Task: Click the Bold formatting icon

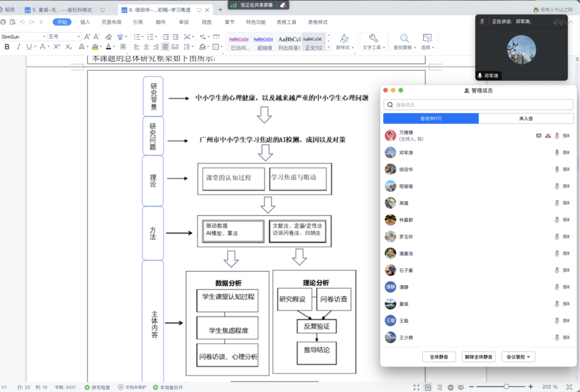Action: pos(7,47)
